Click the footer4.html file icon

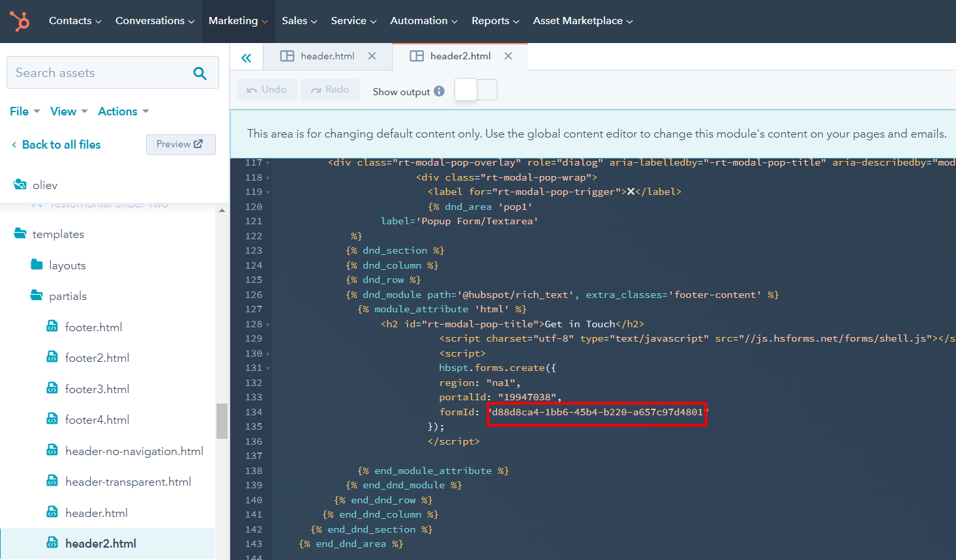[x=52, y=419]
